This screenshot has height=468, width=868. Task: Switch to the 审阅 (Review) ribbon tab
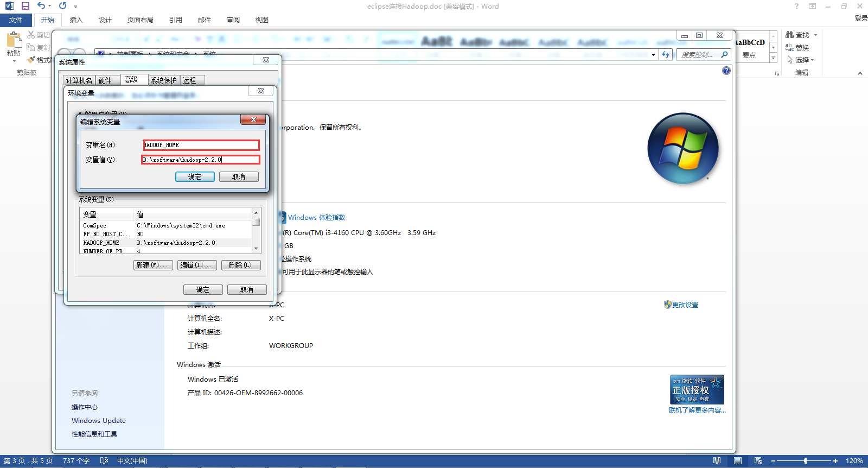tap(233, 20)
